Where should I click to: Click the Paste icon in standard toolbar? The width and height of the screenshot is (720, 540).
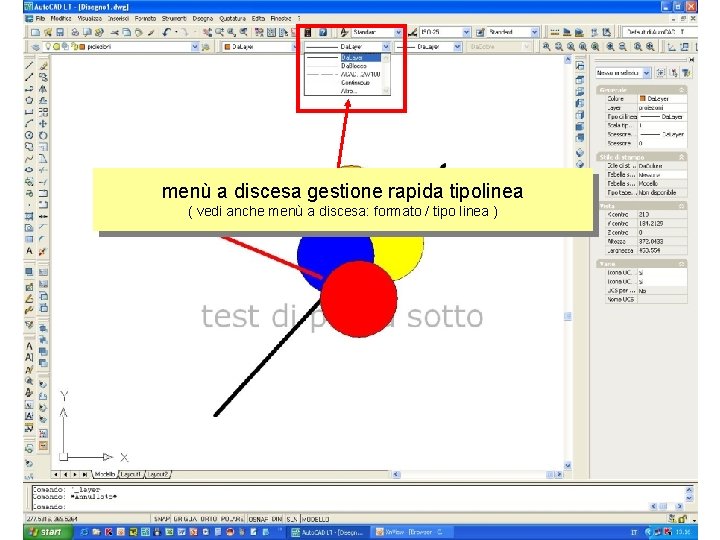(138, 32)
